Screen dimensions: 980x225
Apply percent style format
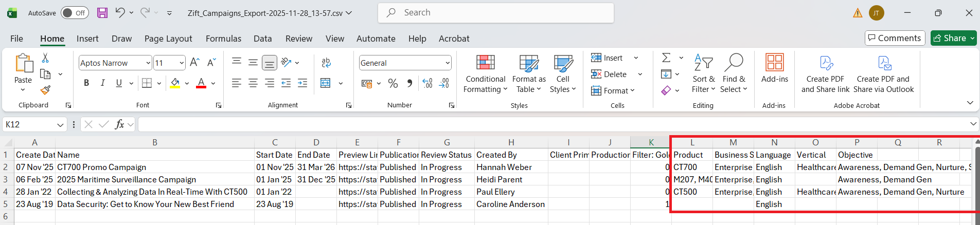(x=393, y=83)
